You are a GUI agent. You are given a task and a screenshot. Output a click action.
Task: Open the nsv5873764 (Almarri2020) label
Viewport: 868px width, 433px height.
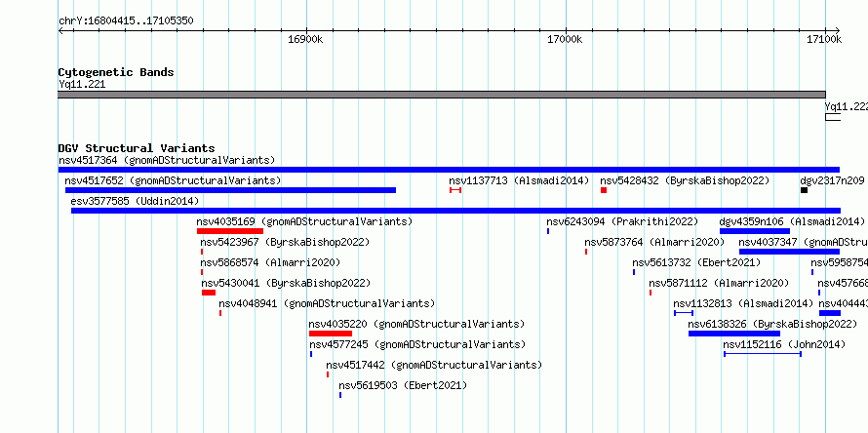[654, 243]
